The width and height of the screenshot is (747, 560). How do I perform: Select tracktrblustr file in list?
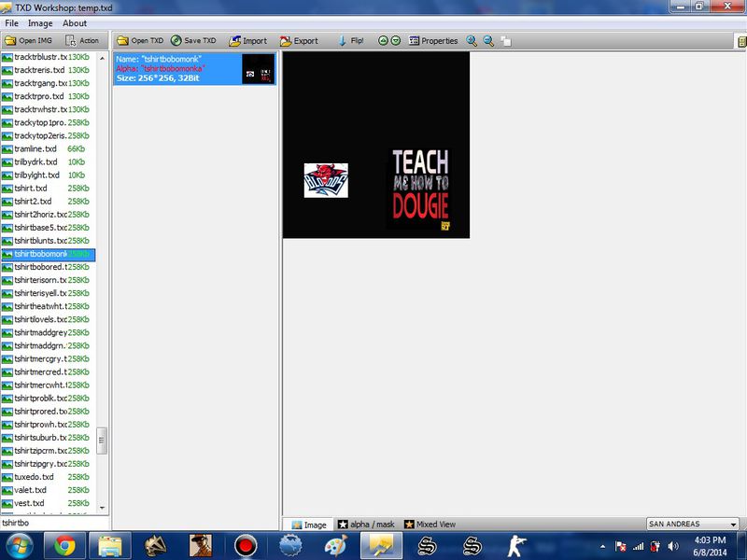pyautogui.click(x=49, y=57)
